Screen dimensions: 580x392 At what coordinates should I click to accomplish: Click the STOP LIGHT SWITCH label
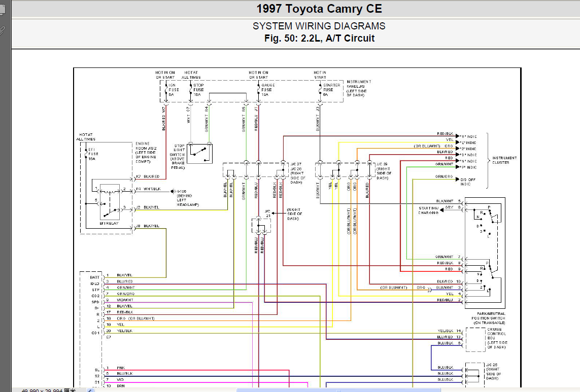(x=178, y=157)
